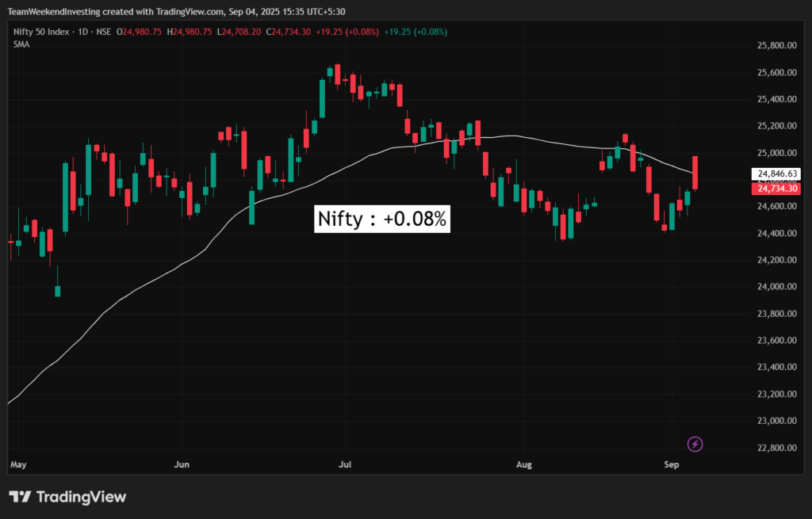Viewport: 812px width, 519px height.
Task: Click the 25,000.00 price axis label
Action: 777,153
